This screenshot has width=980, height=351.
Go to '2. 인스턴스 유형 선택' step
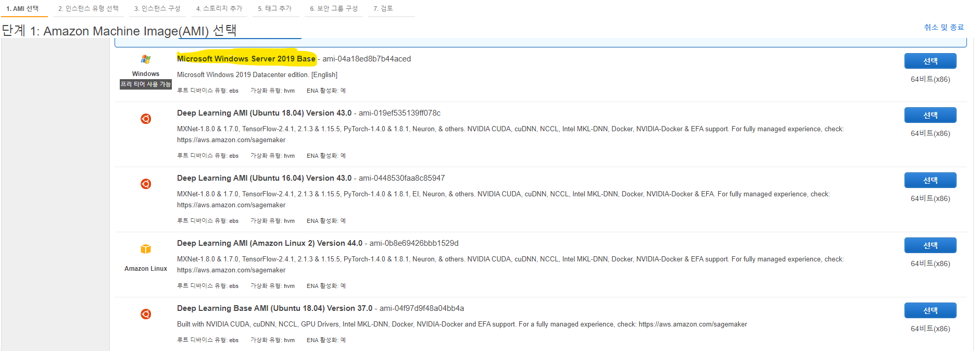tap(89, 9)
